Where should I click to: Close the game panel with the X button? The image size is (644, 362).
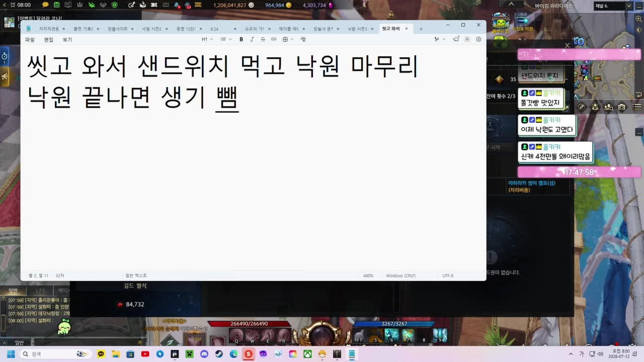567,45
